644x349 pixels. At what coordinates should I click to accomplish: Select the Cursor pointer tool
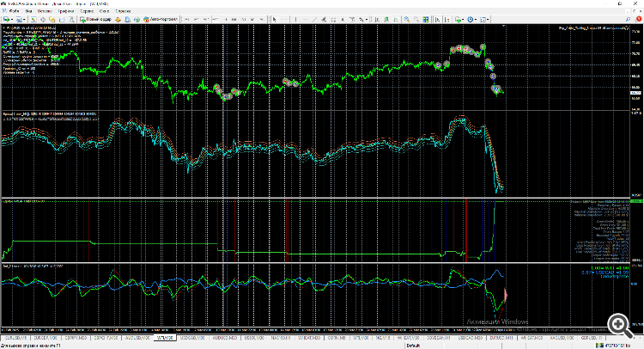[275, 19]
